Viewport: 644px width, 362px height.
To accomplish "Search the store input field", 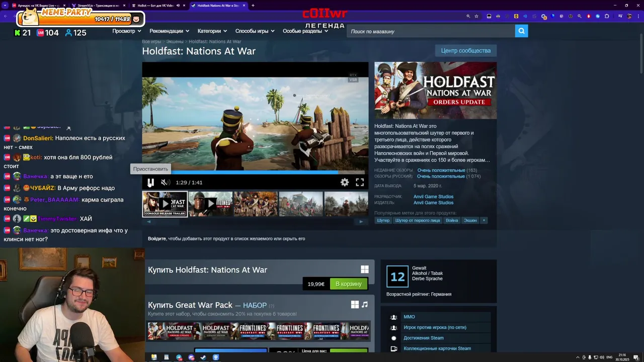I will [431, 31].
